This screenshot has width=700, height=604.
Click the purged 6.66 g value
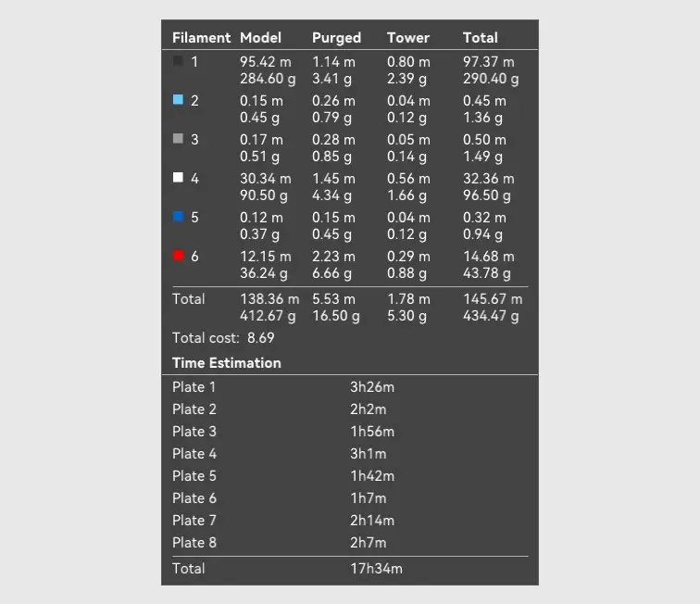(331, 273)
